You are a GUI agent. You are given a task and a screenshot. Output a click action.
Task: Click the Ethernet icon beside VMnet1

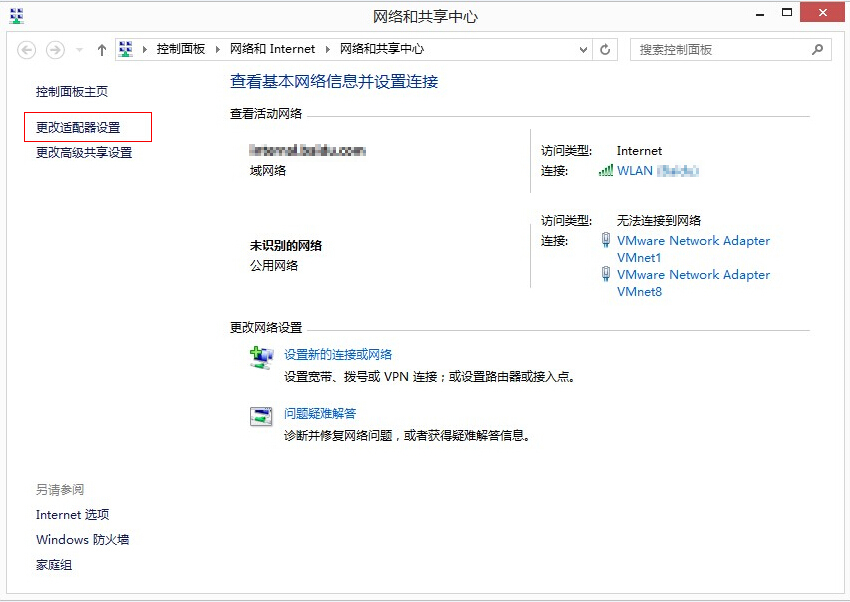coord(608,241)
